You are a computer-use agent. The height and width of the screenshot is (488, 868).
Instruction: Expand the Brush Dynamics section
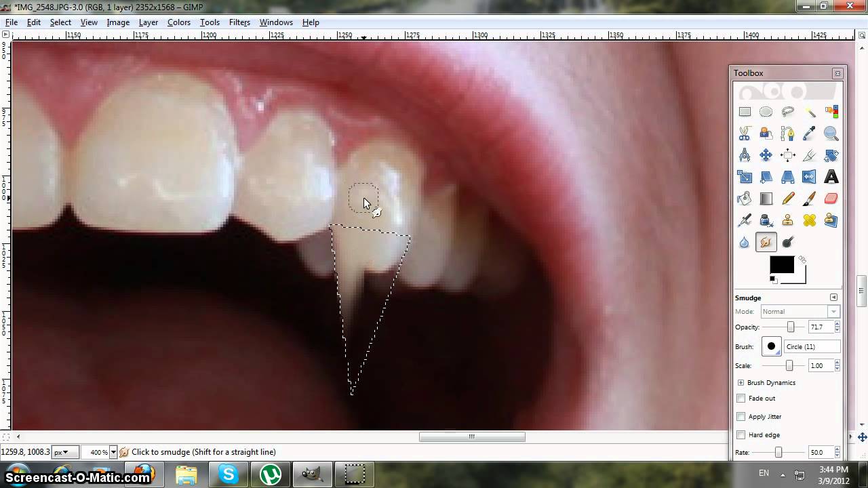pyautogui.click(x=741, y=383)
